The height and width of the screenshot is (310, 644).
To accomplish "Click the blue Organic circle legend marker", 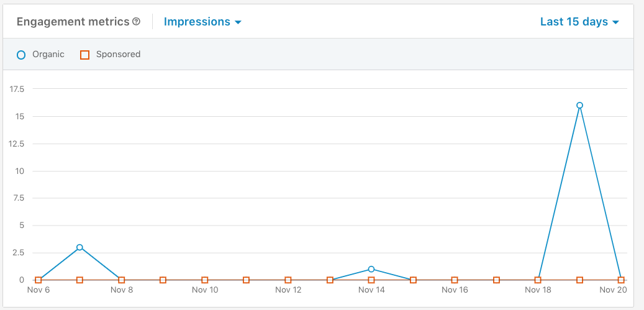I will pyautogui.click(x=21, y=55).
